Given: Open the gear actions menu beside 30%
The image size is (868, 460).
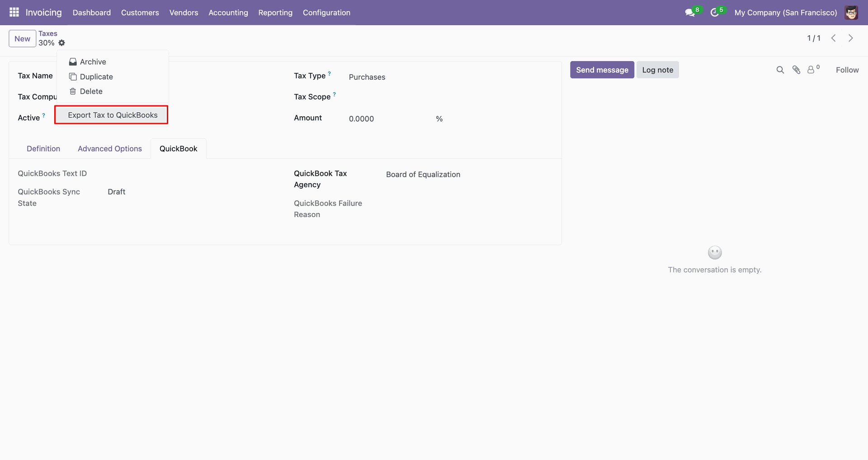Looking at the screenshot, I should click(62, 43).
